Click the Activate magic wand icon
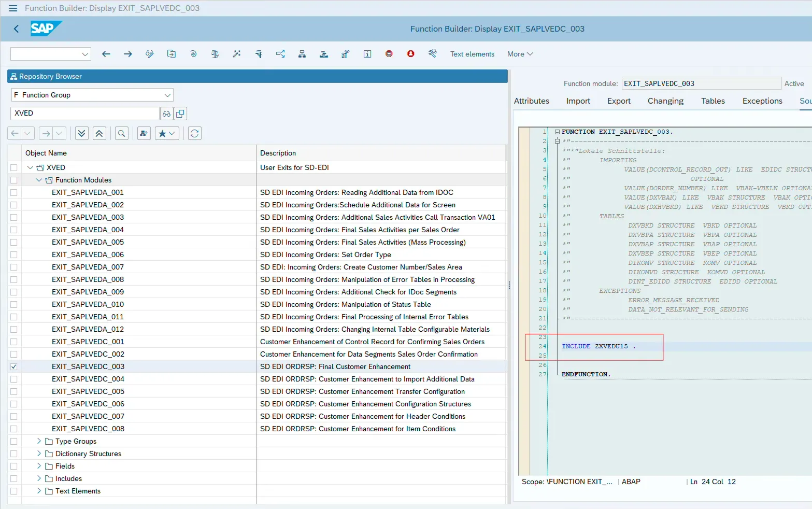Image resolution: width=812 pixels, height=509 pixels. coord(237,54)
